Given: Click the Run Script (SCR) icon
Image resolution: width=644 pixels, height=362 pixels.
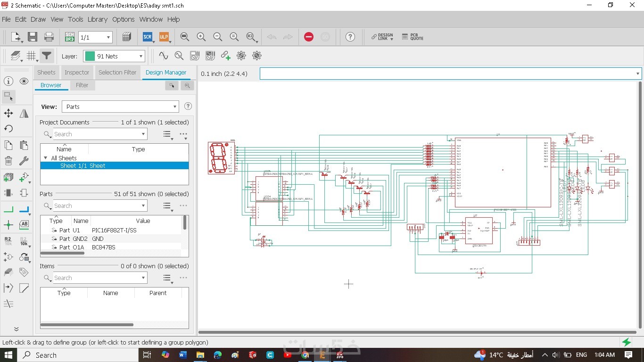Looking at the screenshot, I should click(148, 37).
